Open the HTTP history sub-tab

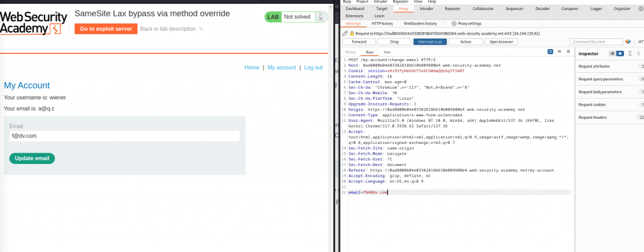click(x=382, y=24)
